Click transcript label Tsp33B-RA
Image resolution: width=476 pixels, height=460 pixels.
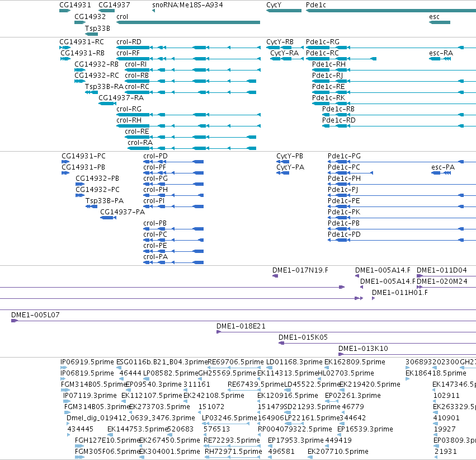(x=104, y=87)
